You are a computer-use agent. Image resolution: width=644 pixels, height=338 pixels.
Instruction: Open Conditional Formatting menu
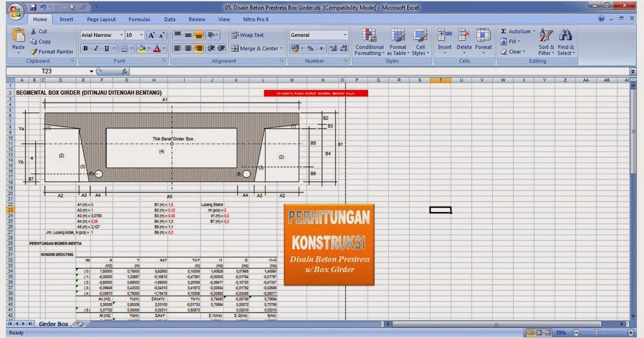[x=369, y=42]
